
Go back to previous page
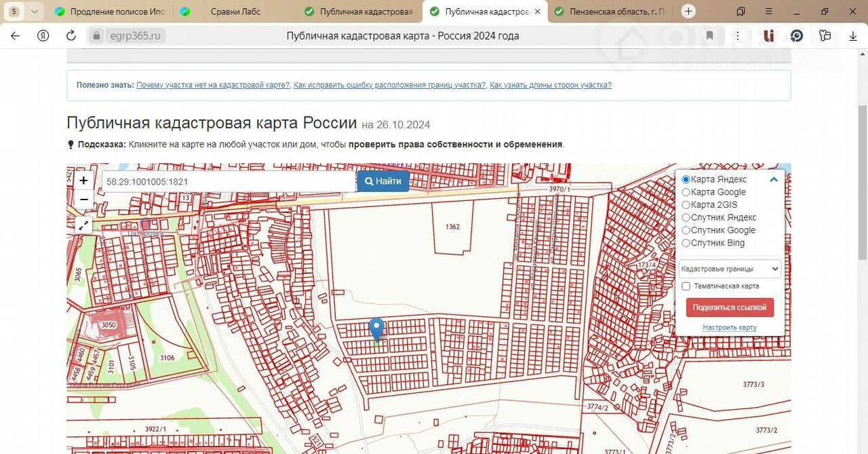(15, 36)
